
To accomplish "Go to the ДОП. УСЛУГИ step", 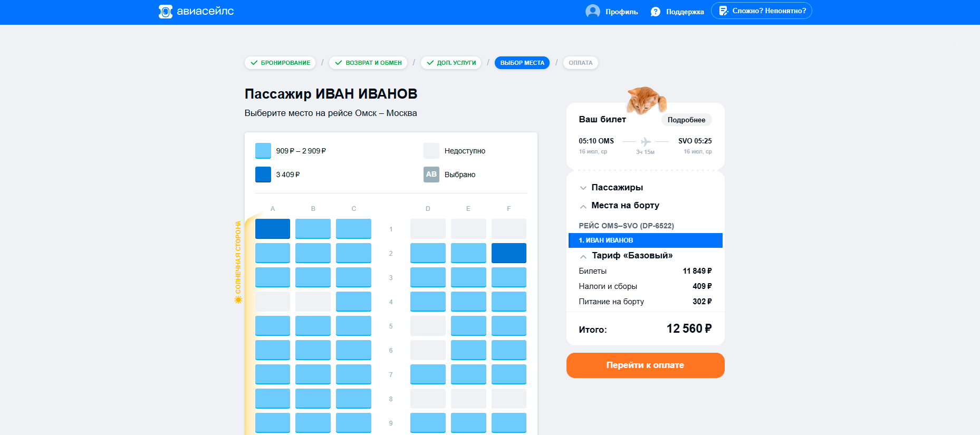I will (451, 63).
